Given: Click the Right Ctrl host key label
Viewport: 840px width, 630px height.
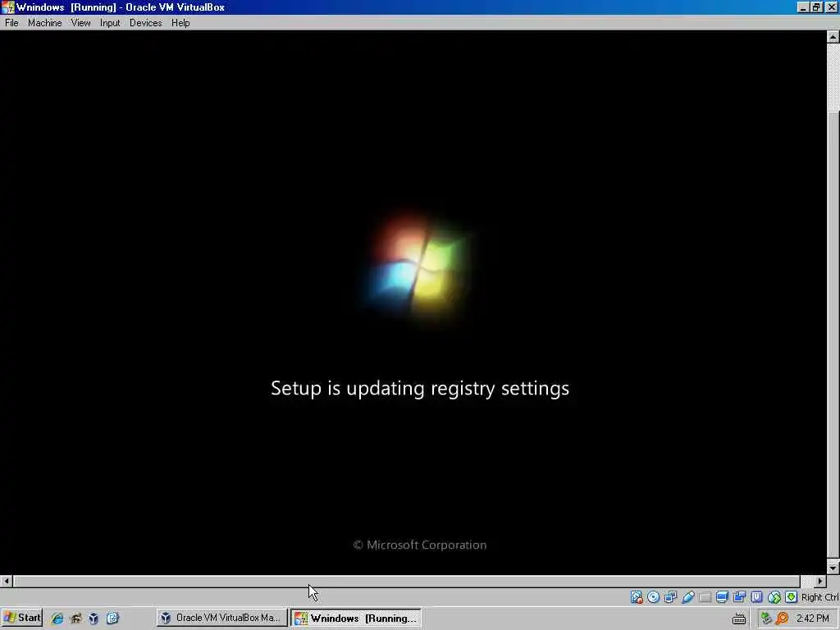Looking at the screenshot, I should pyautogui.click(x=819, y=597).
